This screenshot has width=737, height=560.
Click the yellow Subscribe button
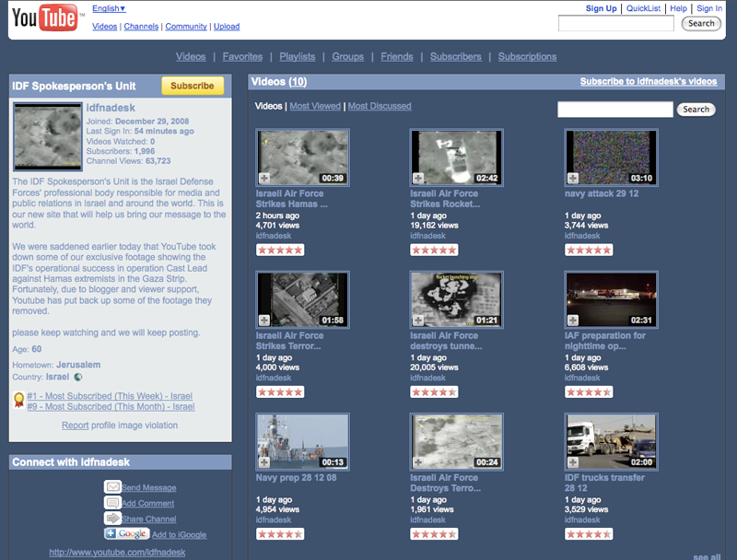pyautogui.click(x=193, y=86)
